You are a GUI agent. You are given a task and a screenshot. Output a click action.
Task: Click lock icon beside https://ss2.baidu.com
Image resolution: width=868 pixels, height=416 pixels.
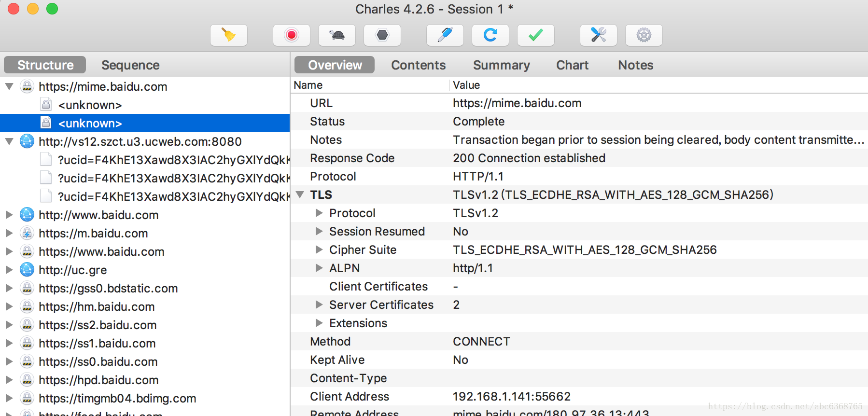27,325
